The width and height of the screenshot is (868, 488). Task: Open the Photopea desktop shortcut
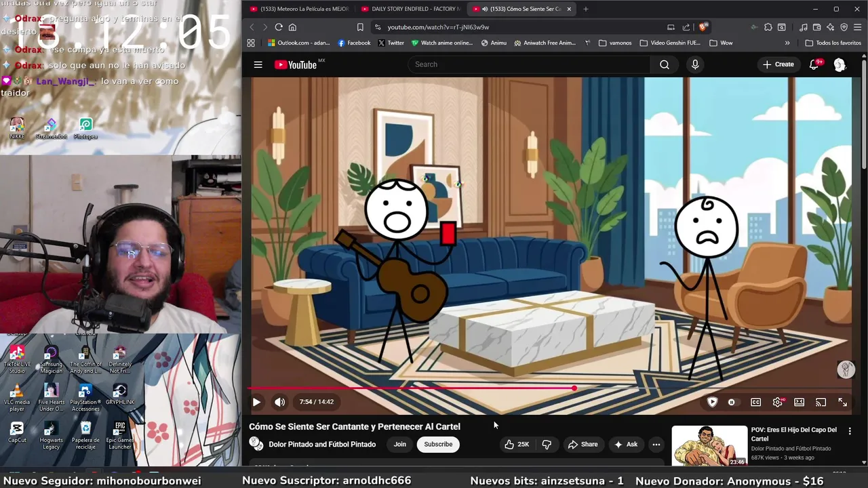85,128
